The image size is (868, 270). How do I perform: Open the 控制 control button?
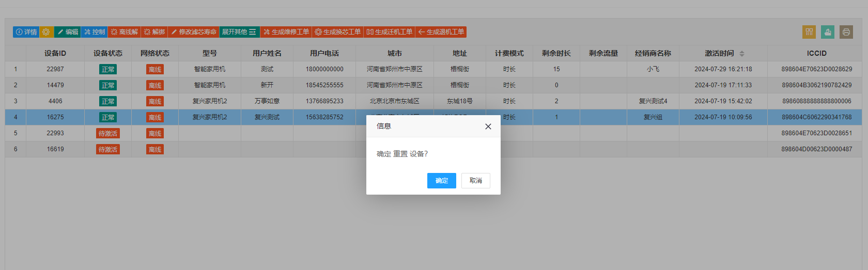95,32
